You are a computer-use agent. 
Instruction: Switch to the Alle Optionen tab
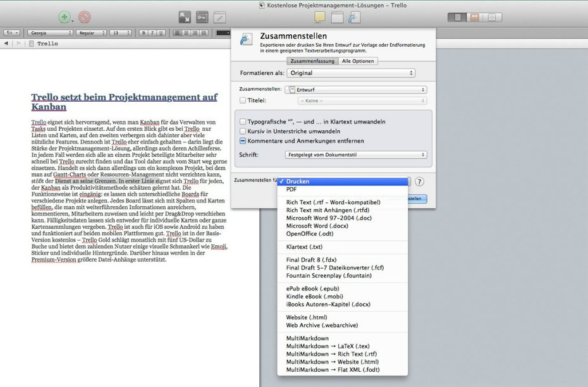[x=358, y=61]
